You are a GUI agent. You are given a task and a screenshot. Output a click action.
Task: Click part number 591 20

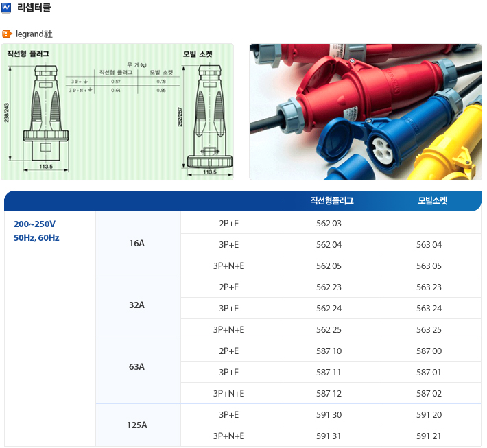[429, 414]
